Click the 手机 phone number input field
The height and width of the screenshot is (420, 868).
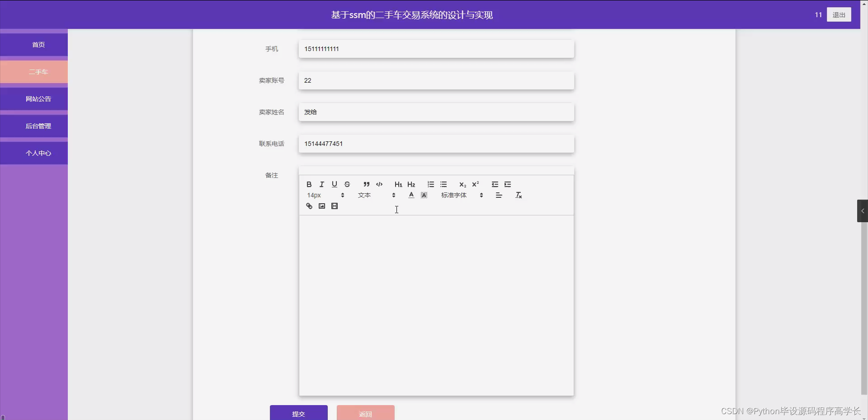pyautogui.click(x=435, y=49)
